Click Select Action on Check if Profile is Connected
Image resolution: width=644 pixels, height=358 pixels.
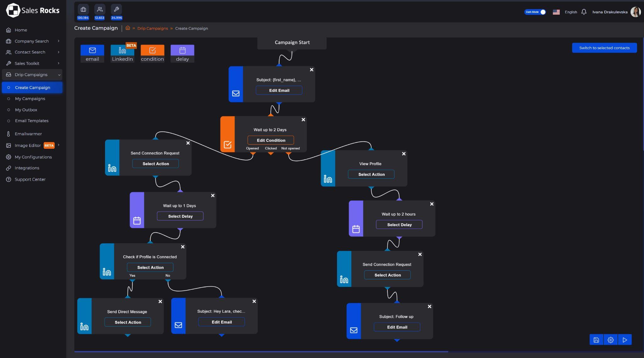[x=150, y=267]
